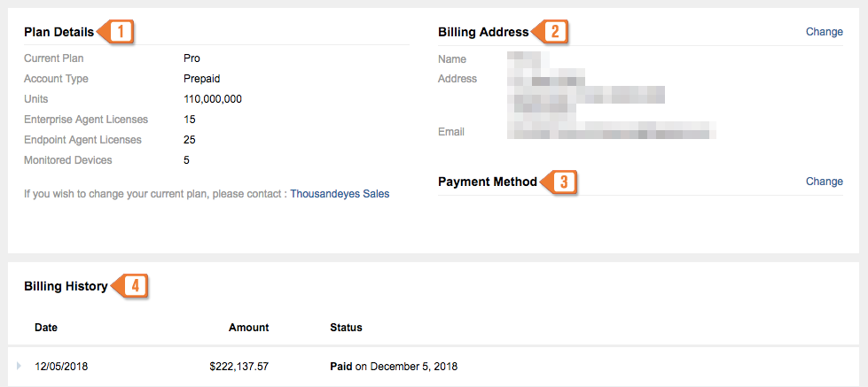
Task: Click the orange callout marker 1
Action: 115,32
